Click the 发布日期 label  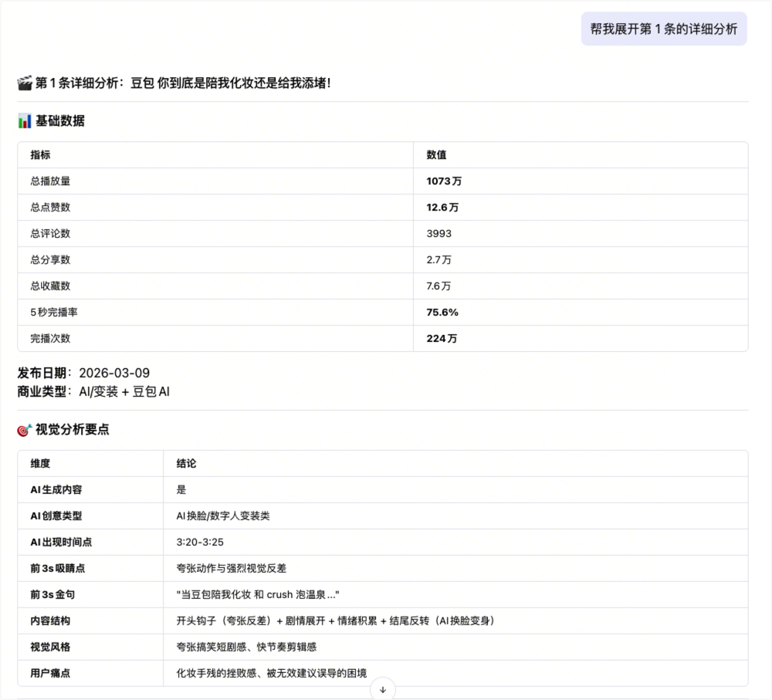42,373
